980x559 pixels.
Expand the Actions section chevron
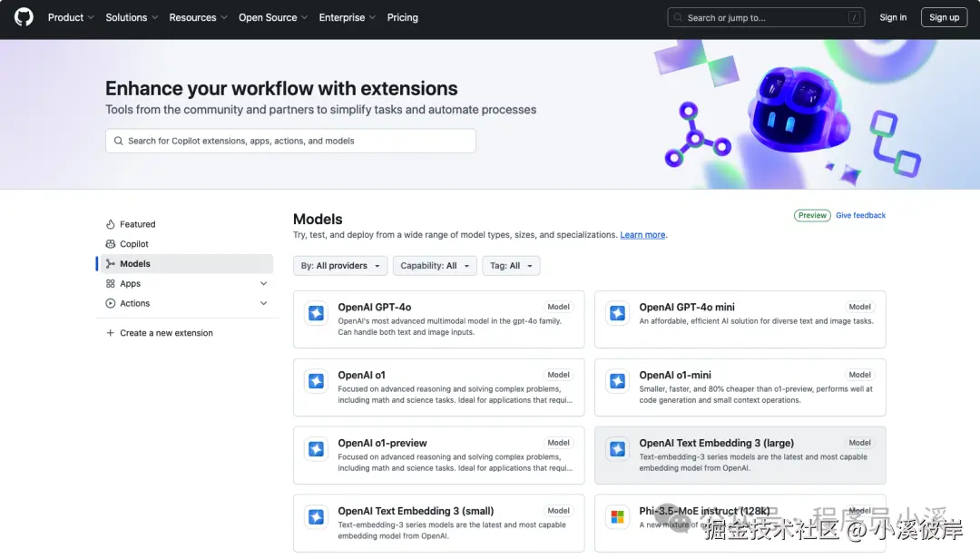coord(264,303)
